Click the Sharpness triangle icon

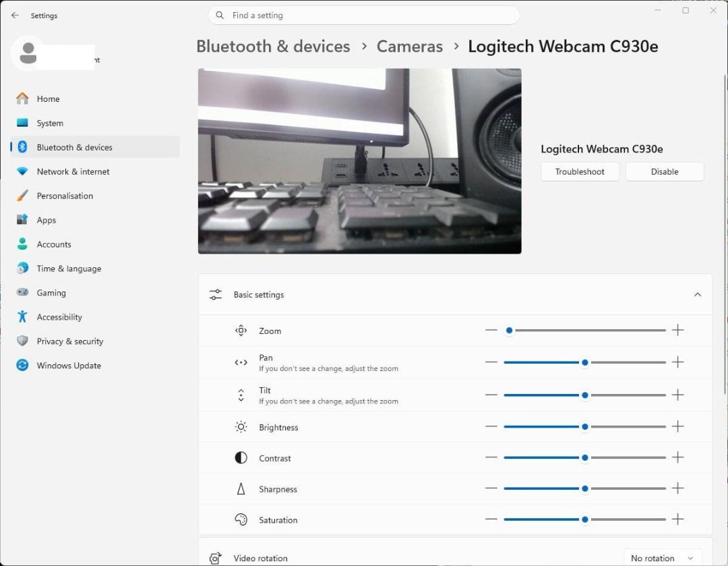[241, 489]
